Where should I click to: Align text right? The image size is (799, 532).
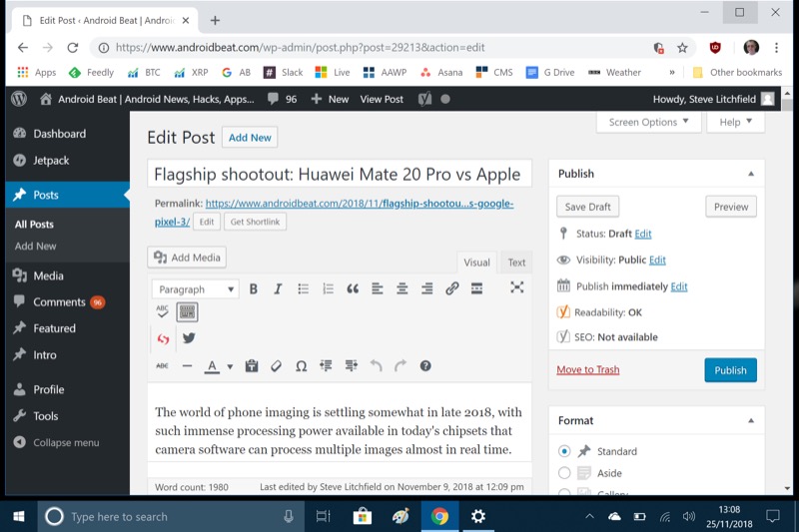tap(427, 289)
